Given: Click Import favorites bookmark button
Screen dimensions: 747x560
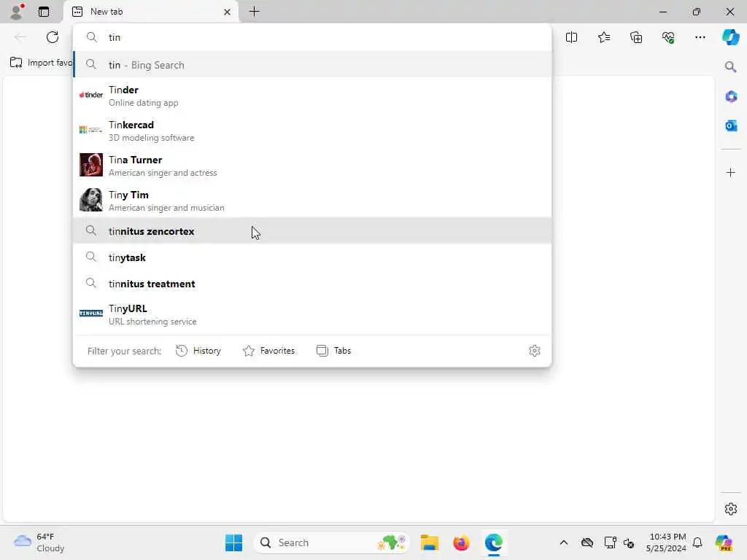Looking at the screenshot, I should pyautogui.click(x=42, y=63).
